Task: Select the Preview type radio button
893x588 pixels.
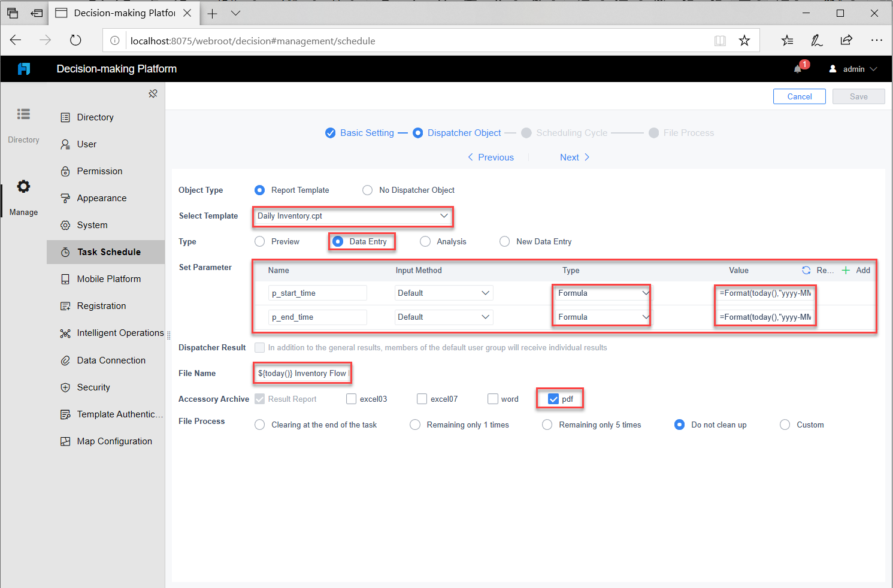Action: pyautogui.click(x=259, y=241)
